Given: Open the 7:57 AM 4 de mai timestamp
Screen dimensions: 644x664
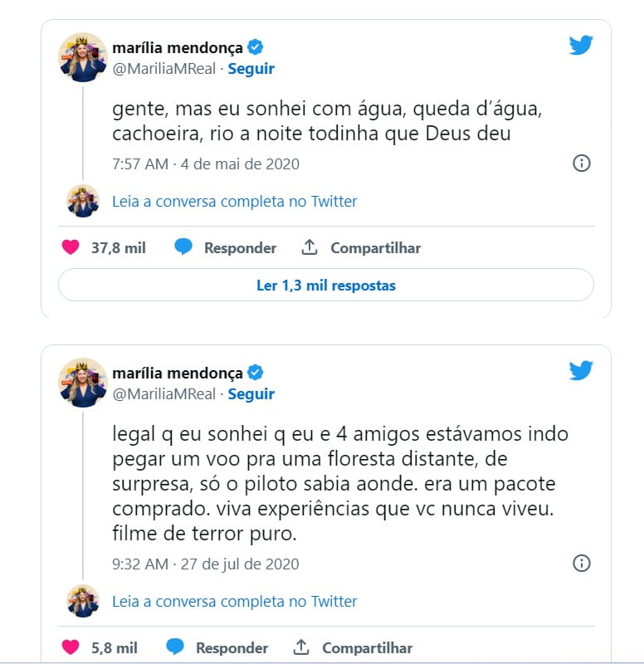Looking at the screenshot, I should [x=206, y=164].
